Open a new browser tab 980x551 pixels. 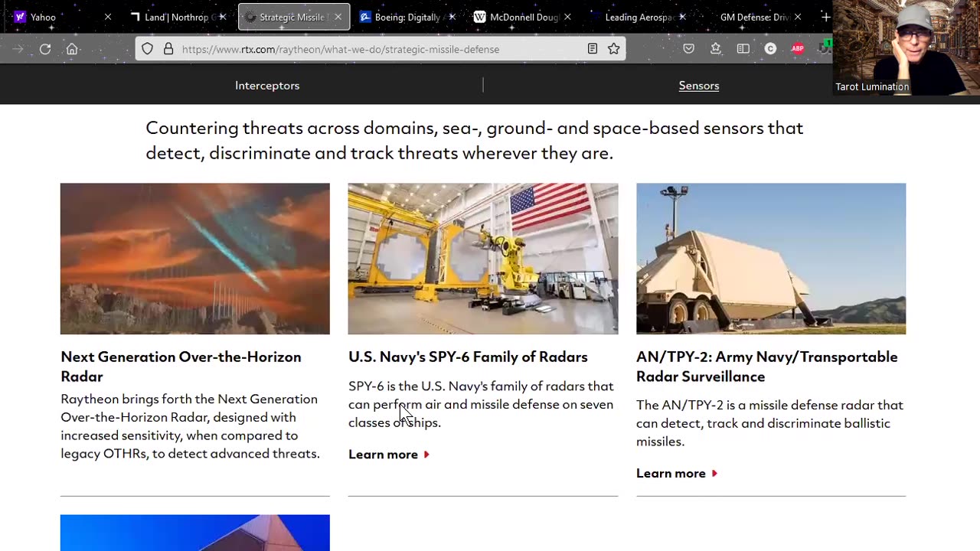click(825, 17)
